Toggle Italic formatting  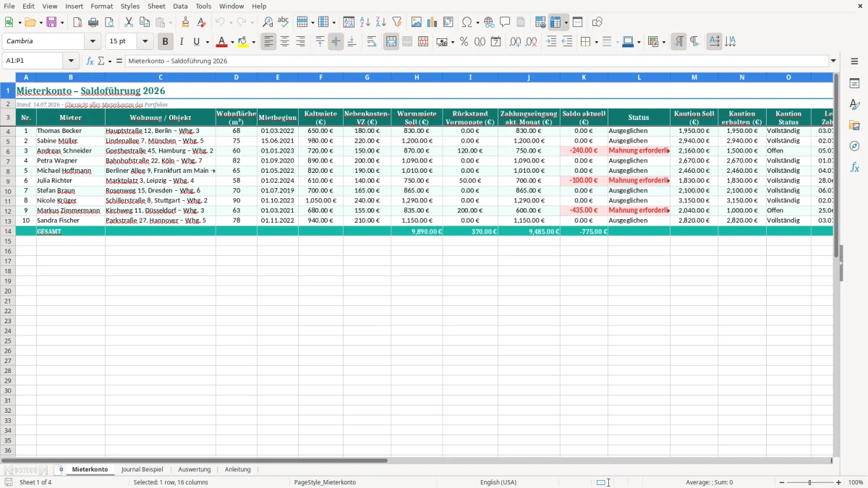(x=182, y=42)
